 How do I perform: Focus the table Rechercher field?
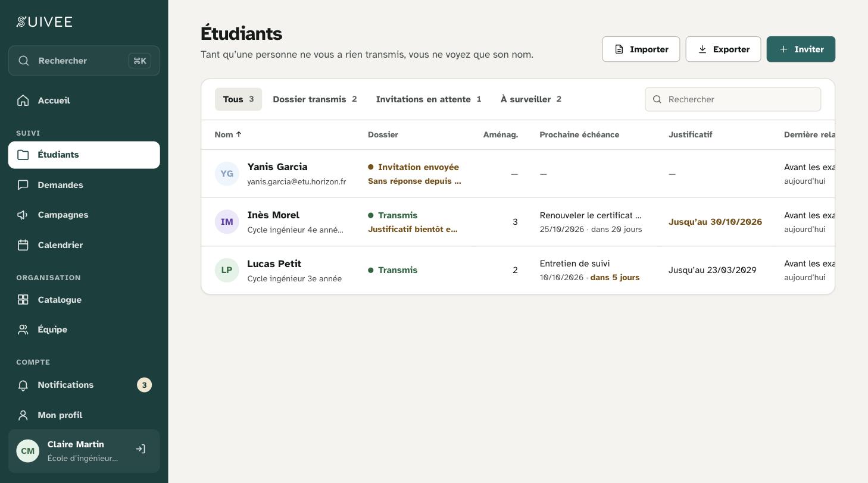(733, 99)
